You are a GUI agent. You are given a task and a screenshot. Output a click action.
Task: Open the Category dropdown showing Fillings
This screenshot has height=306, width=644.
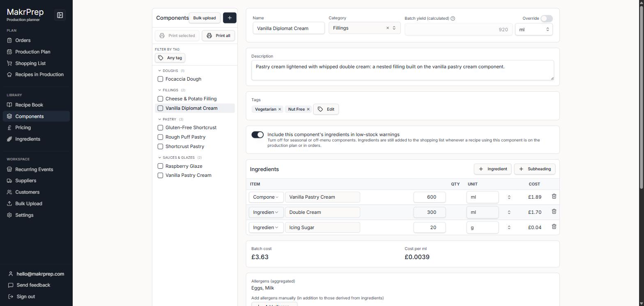365,28
